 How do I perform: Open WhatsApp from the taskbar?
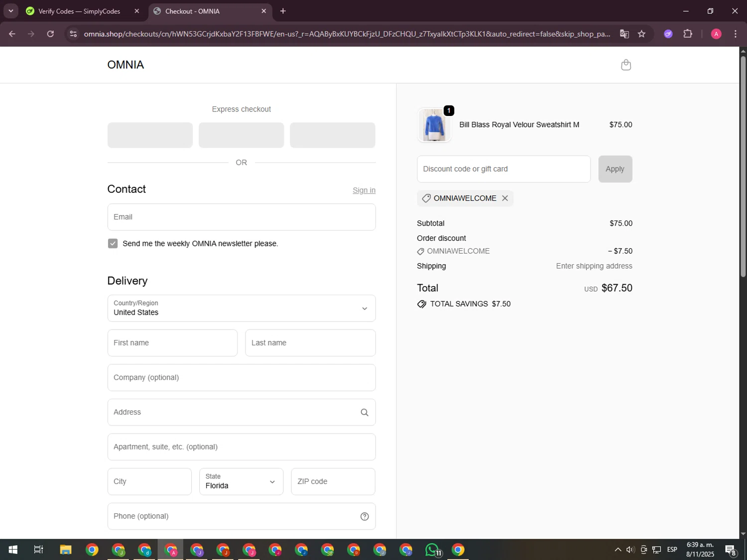click(x=433, y=550)
